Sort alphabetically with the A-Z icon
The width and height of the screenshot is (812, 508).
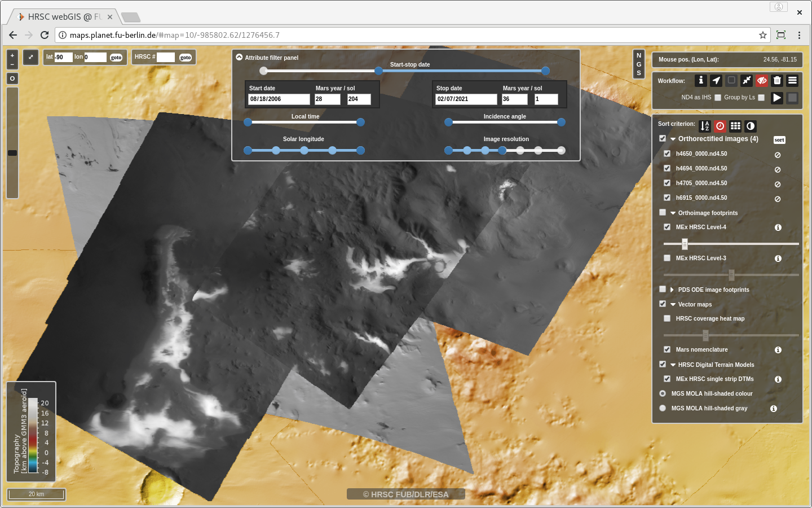705,126
